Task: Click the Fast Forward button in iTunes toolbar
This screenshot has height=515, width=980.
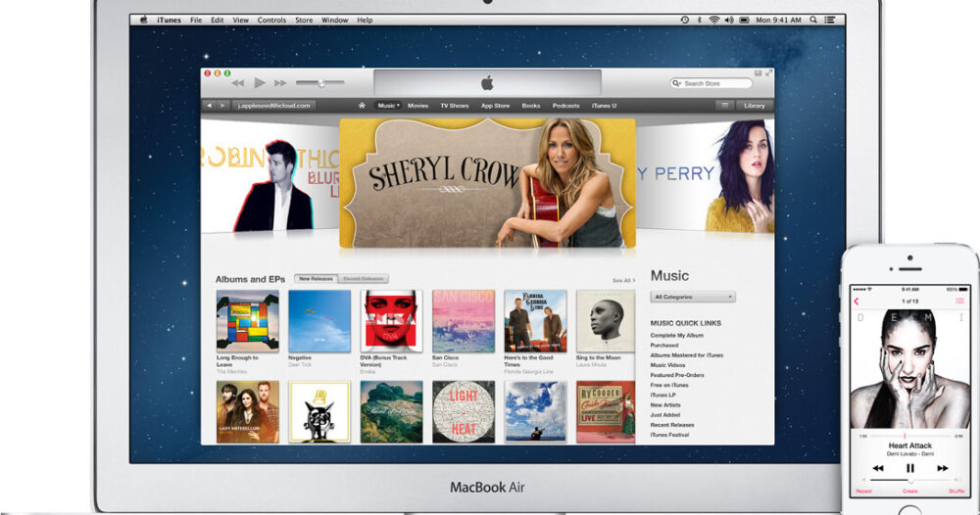Action: [280, 83]
